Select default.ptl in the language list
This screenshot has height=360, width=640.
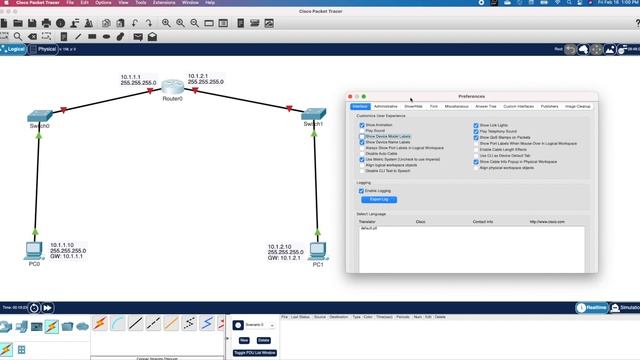coord(369,229)
